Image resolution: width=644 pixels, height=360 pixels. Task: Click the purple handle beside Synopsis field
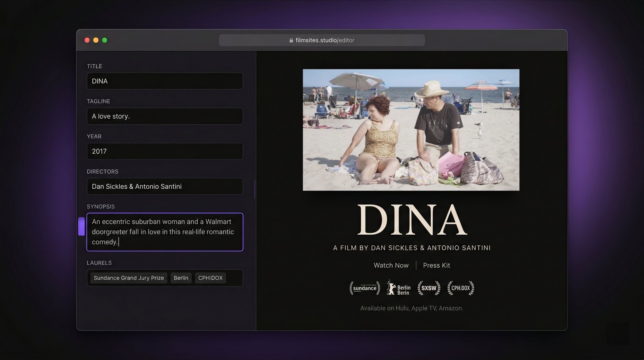click(x=81, y=226)
